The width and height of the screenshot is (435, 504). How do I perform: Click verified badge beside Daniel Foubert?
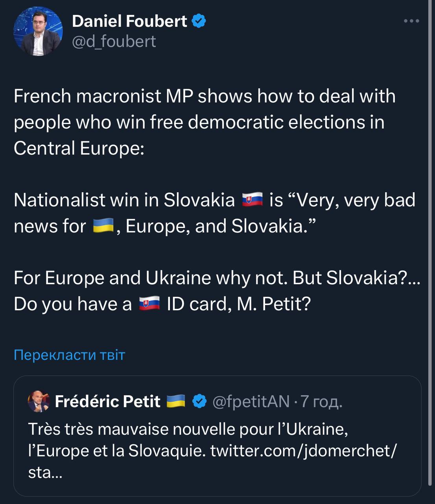[199, 21]
